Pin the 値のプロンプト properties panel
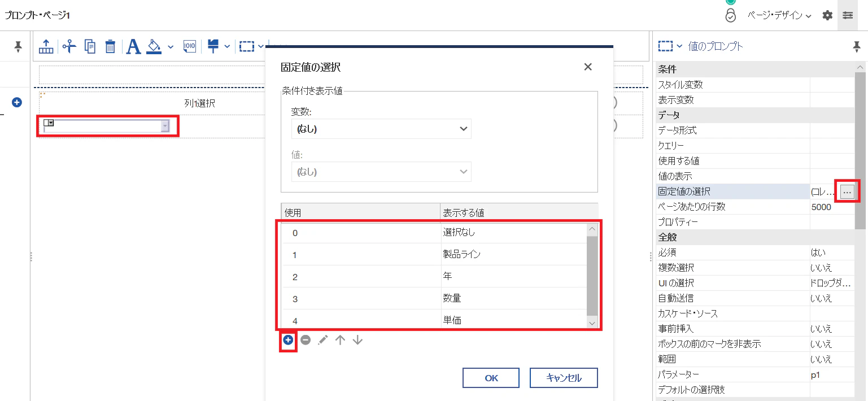The image size is (868, 401). tap(857, 47)
